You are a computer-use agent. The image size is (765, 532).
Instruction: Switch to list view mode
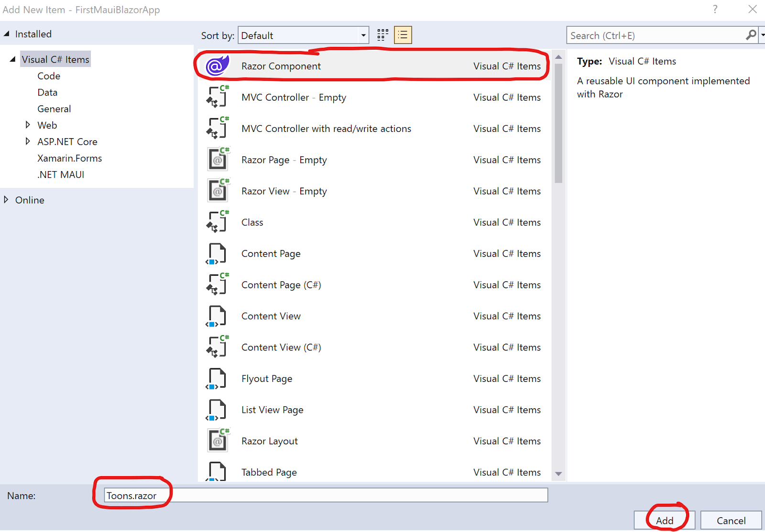(x=403, y=35)
